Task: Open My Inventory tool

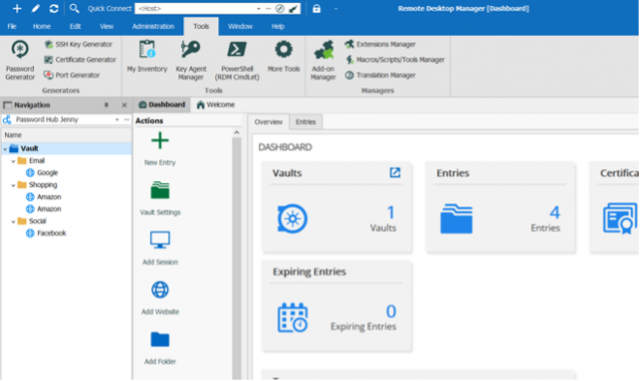Action: pos(147,56)
